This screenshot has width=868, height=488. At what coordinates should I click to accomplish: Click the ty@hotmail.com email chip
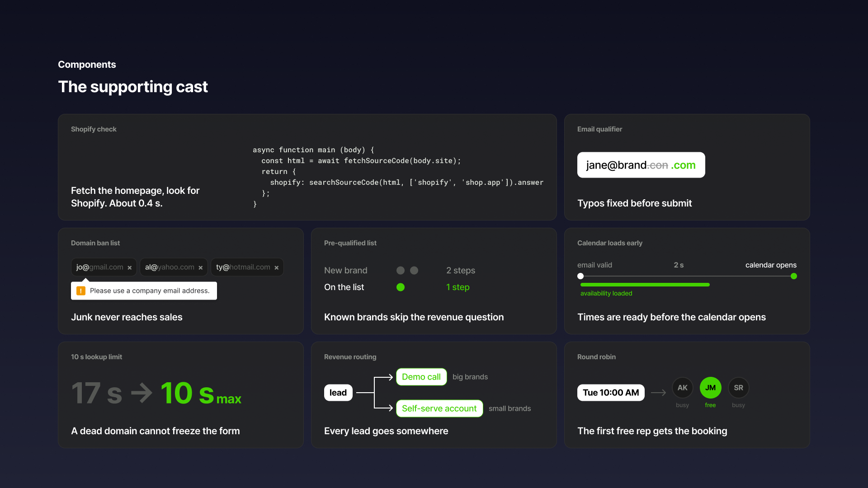[247, 267]
